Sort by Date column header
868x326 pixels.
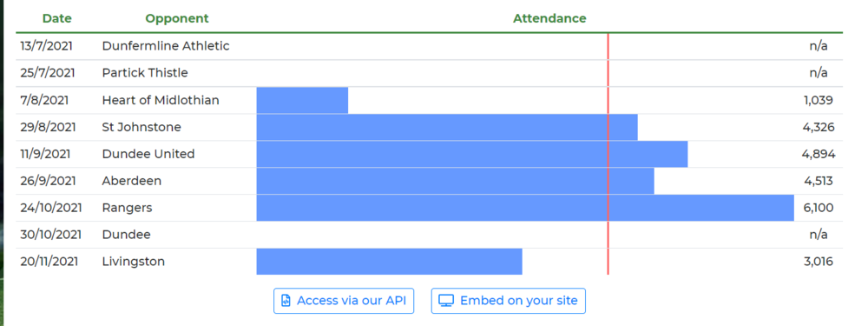pyautogui.click(x=57, y=18)
